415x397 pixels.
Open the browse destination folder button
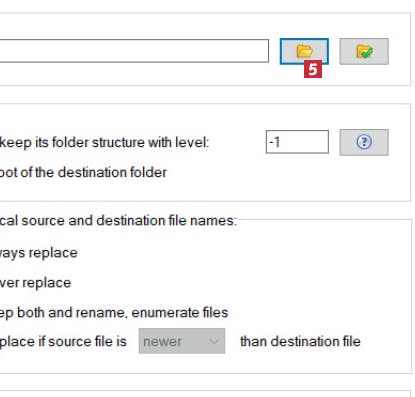(304, 51)
